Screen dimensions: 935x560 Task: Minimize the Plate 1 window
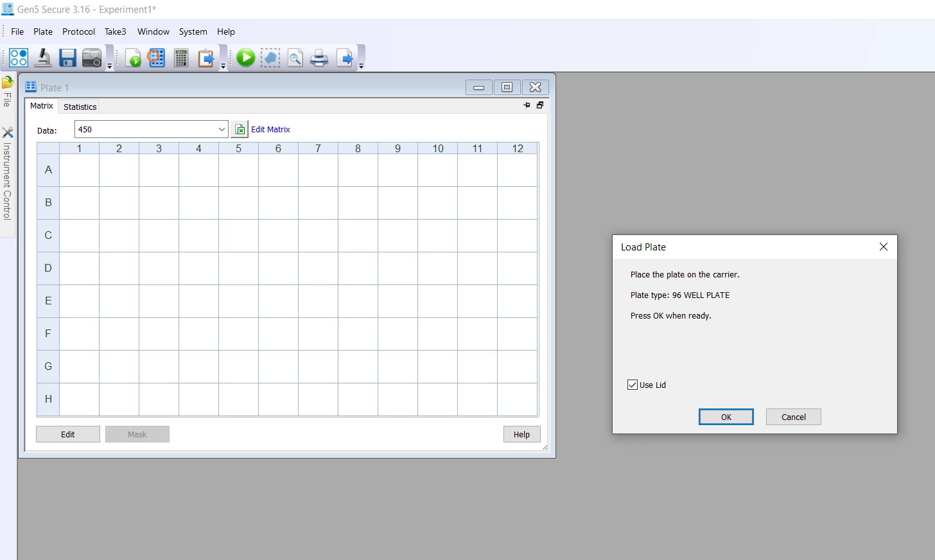(479, 87)
